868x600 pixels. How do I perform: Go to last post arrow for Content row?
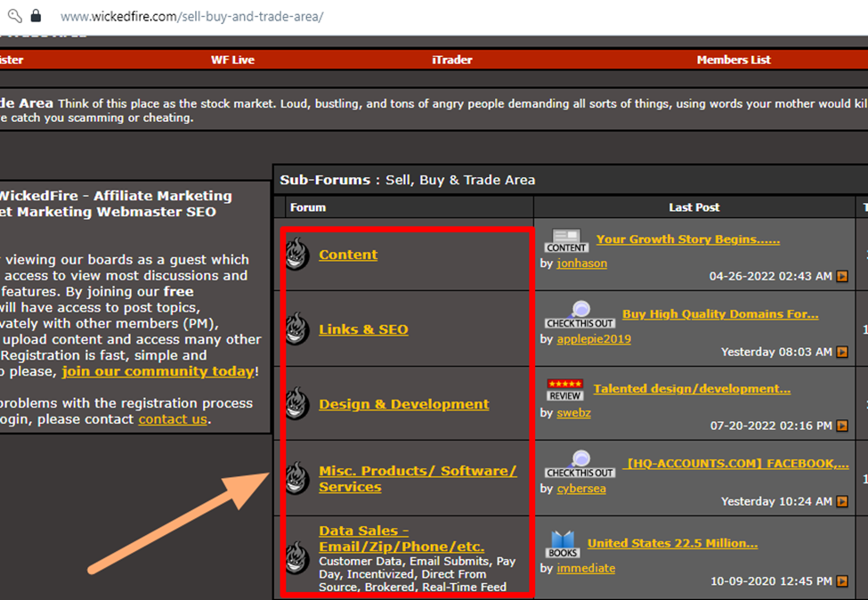(x=842, y=277)
